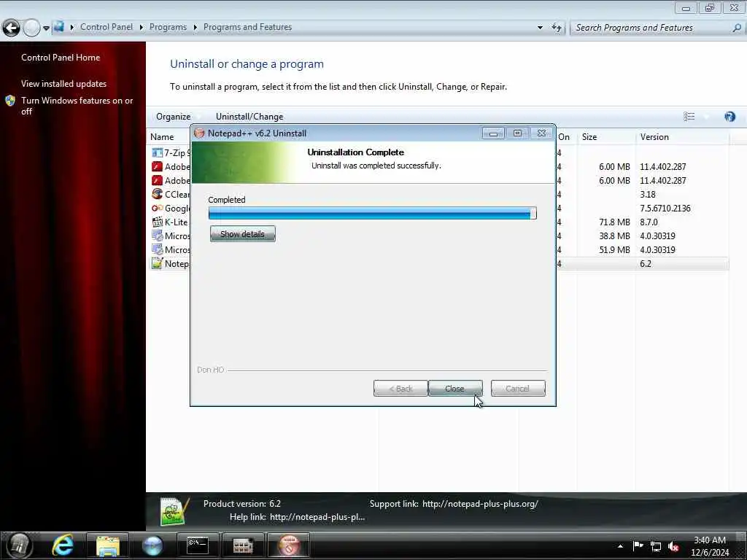Image resolution: width=747 pixels, height=560 pixels.
Task: Select the CCleaner program icon
Action: 157,194
